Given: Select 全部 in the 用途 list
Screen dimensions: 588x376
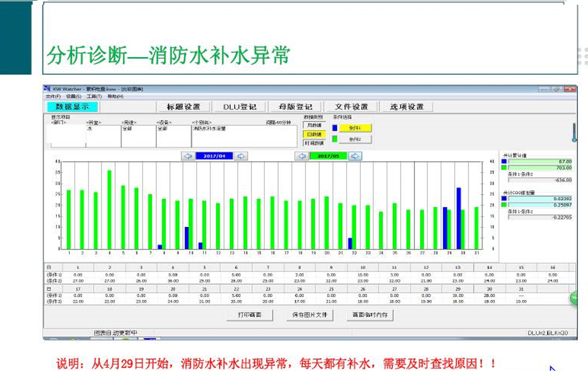Looking at the screenshot, I should click(127, 129).
